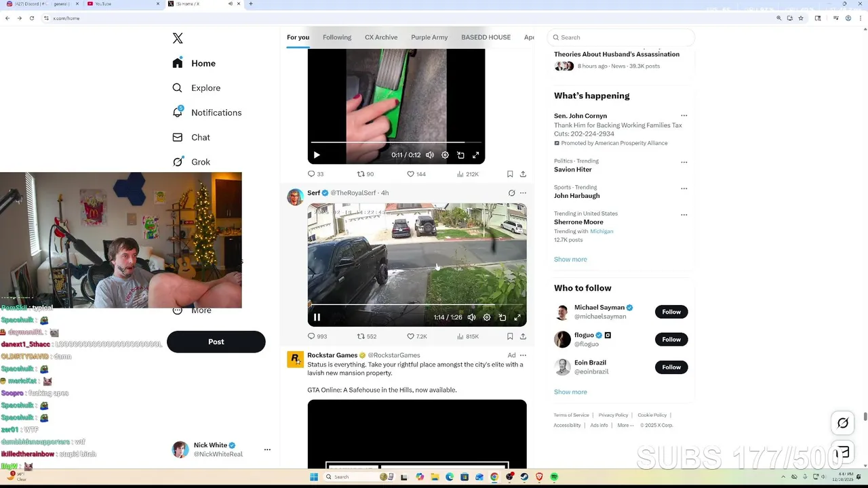Open Notifications in the sidebar
Viewport: 868px width, 488px height.
207,113
